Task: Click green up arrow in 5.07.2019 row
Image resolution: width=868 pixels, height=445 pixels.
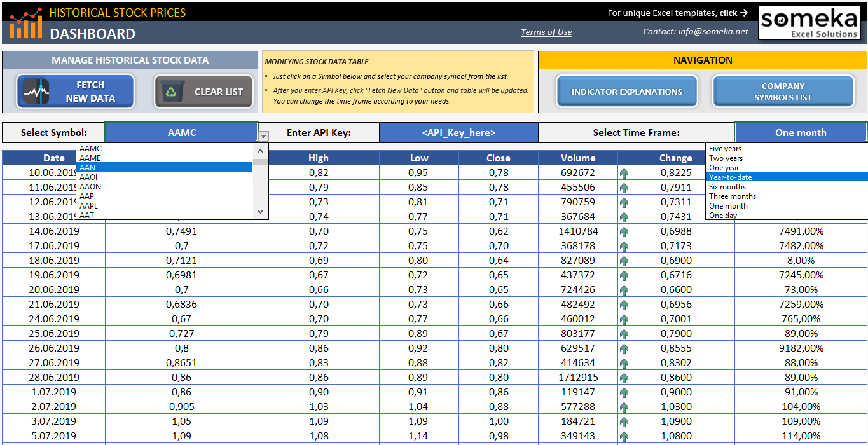Action: [x=624, y=436]
